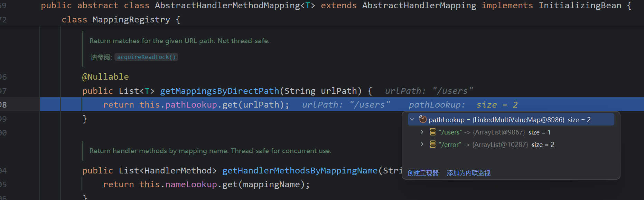Click the InitializingBean interface name

click(x=580, y=6)
